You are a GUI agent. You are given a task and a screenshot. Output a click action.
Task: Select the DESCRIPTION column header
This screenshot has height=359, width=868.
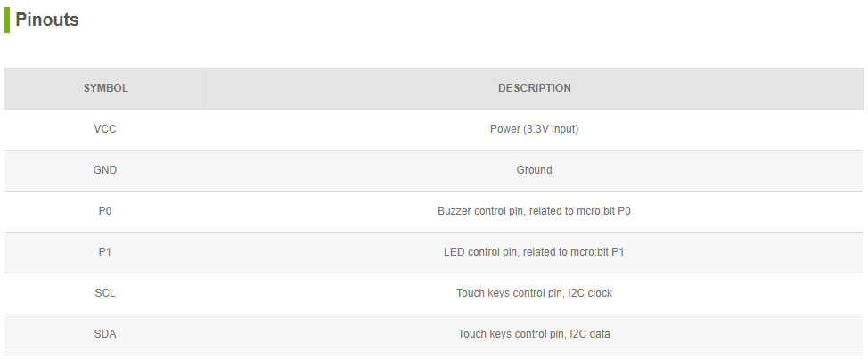534,88
